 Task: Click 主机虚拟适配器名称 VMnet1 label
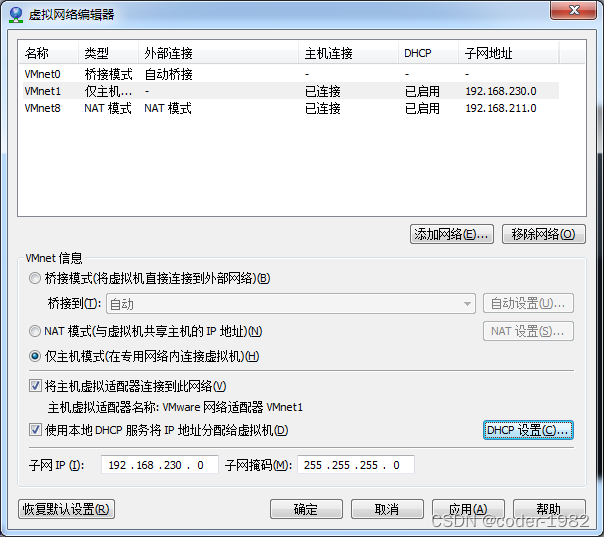[x=175, y=407]
